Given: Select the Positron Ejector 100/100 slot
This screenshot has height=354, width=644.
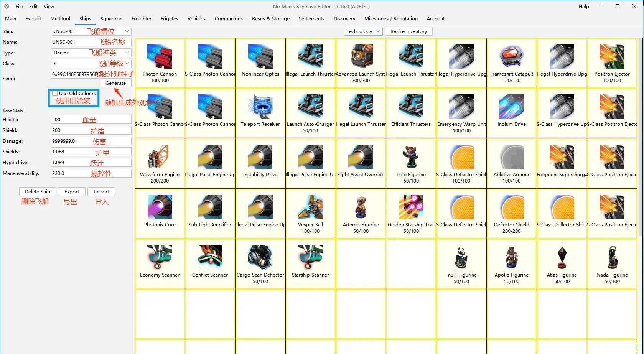Looking at the screenshot, I should tap(612, 63).
